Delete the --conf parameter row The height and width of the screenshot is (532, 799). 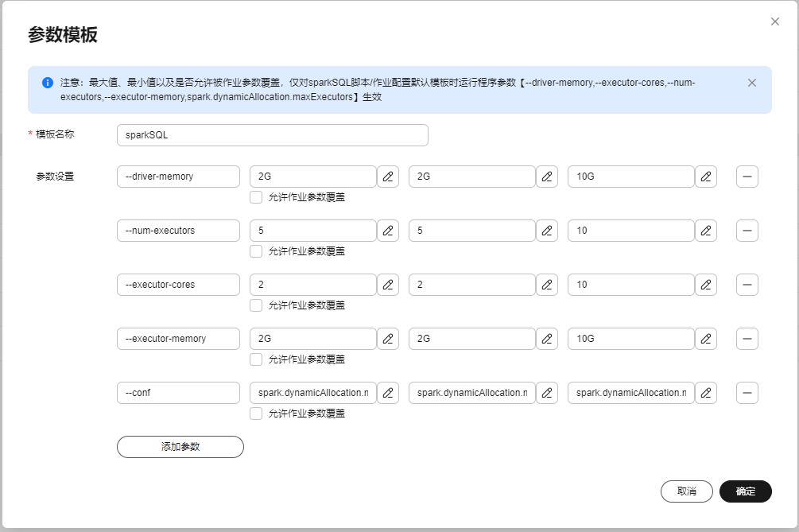tap(747, 393)
